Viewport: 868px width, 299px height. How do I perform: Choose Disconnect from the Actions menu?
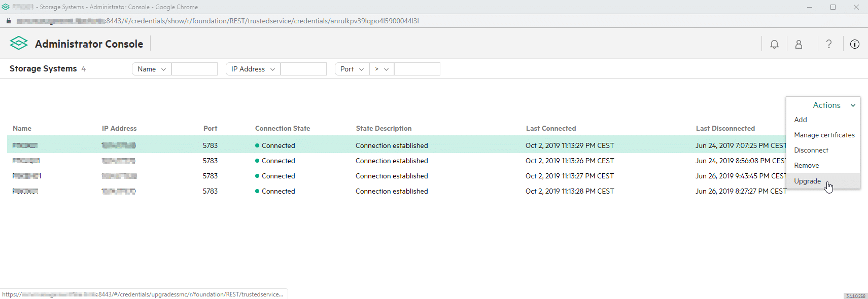[x=811, y=150]
